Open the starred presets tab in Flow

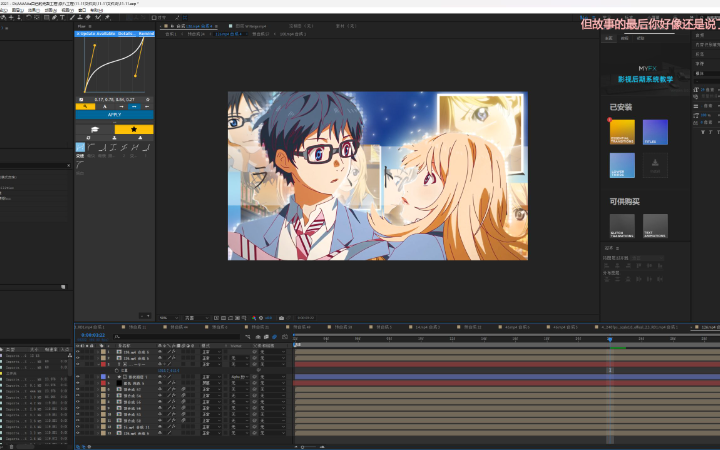[134, 129]
